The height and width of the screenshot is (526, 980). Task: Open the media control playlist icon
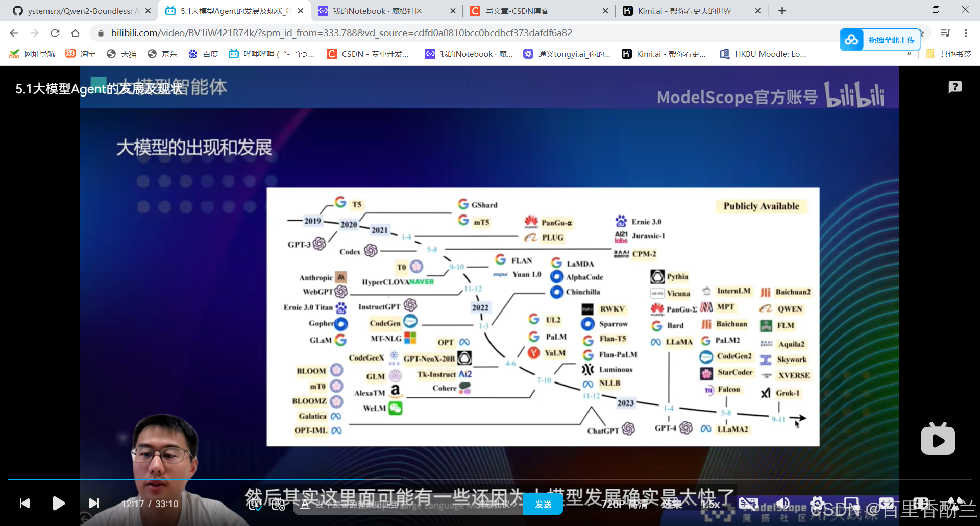coord(945,33)
